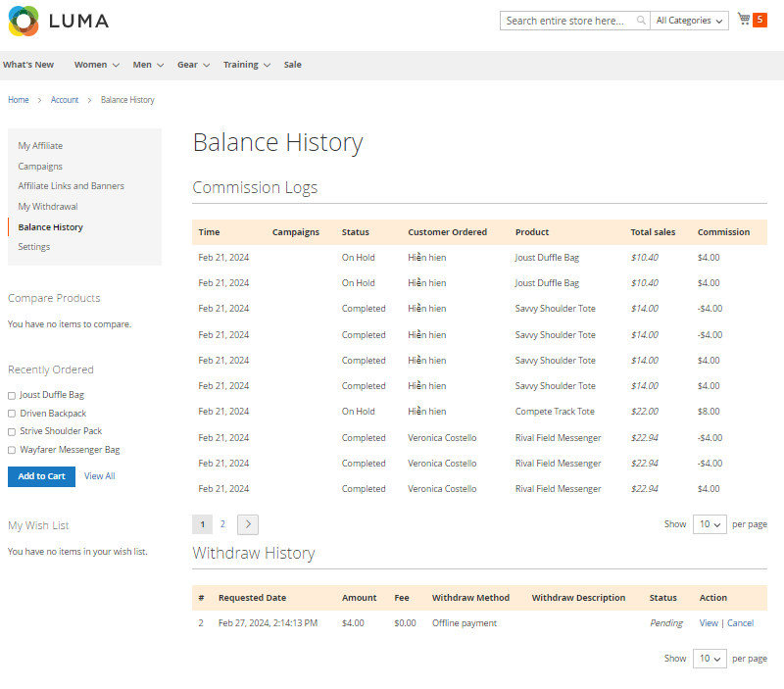Go to next page arrow in pagination
This screenshot has height=689, width=784.
pos(248,524)
